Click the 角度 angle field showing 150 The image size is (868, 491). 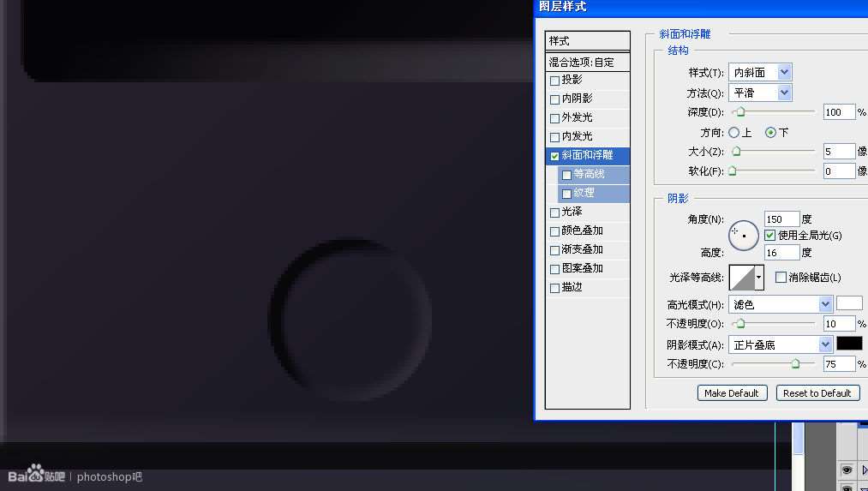coord(781,219)
